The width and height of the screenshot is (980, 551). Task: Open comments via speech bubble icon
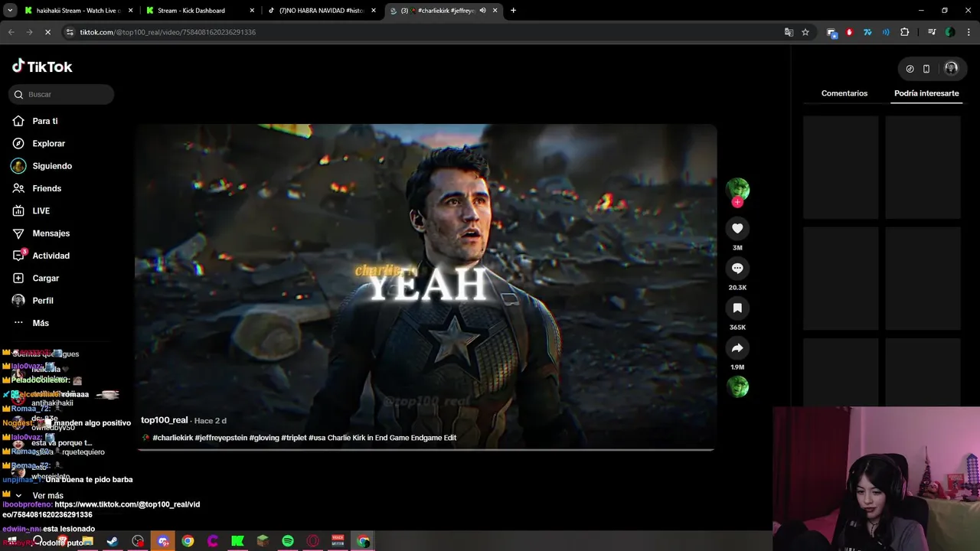click(x=737, y=268)
